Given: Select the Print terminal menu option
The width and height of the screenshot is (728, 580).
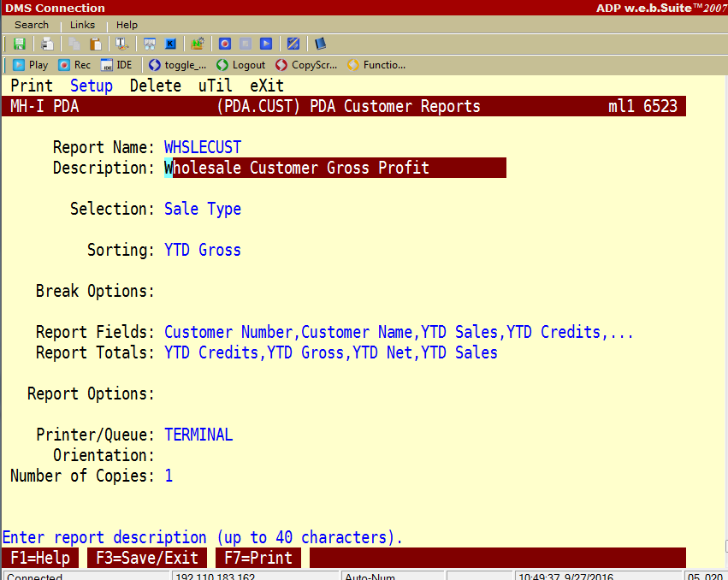Looking at the screenshot, I should pos(32,86).
